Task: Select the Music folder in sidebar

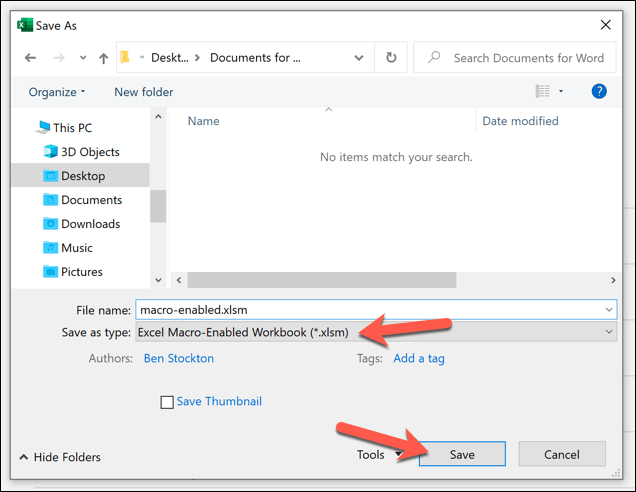Action: (68, 248)
